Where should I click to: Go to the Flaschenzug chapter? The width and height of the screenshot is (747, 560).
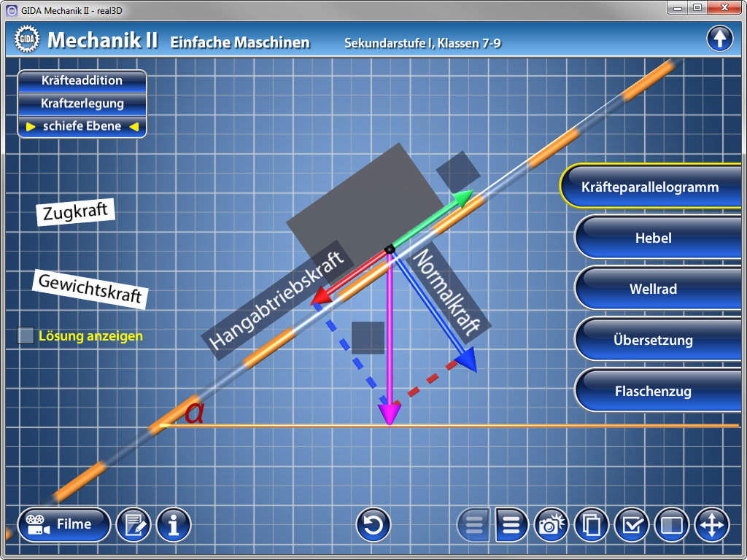(653, 391)
